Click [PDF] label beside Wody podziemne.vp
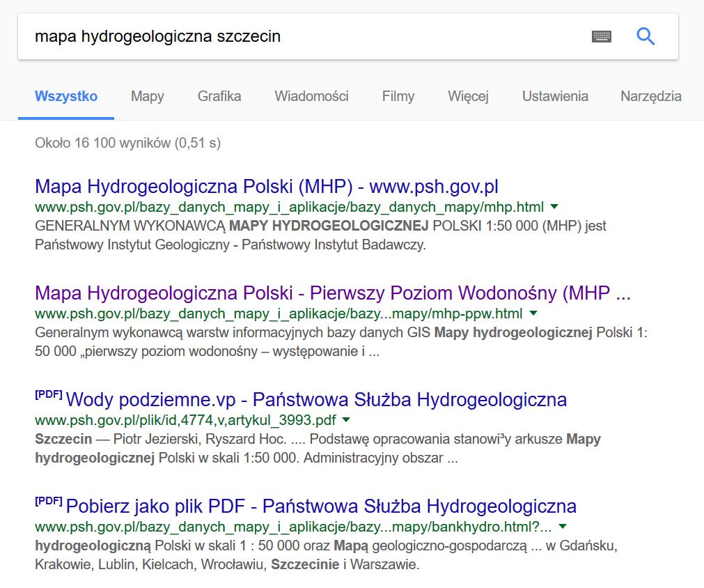The height and width of the screenshot is (588, 704). click(x=49, y=394)
